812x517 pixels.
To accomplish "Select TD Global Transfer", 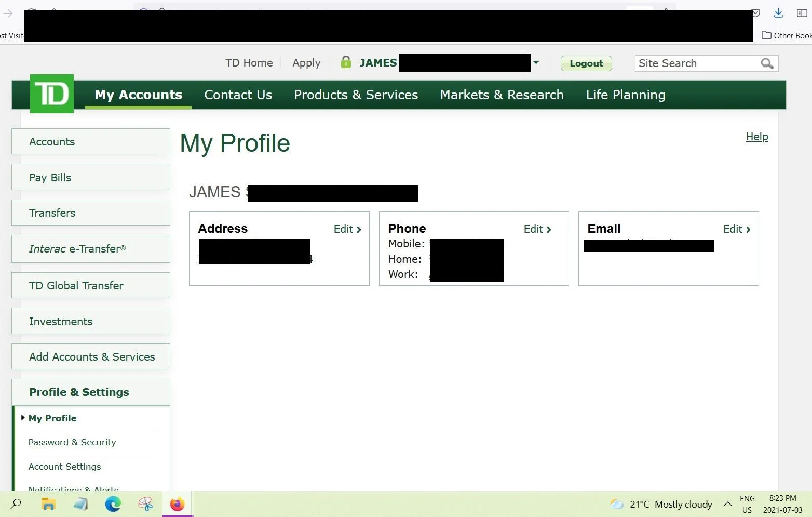I will (91, 285).
